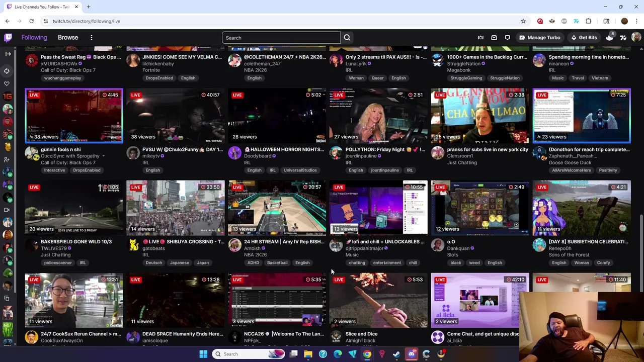Open a new browser tab with plus
Viewport: 644px width, 362px height.
(89, 7)
